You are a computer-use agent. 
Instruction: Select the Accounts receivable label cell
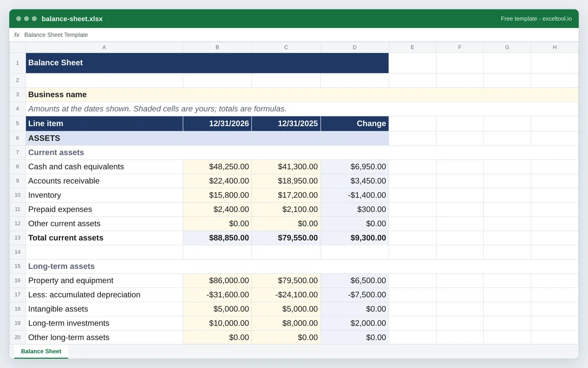coord(104,181)
